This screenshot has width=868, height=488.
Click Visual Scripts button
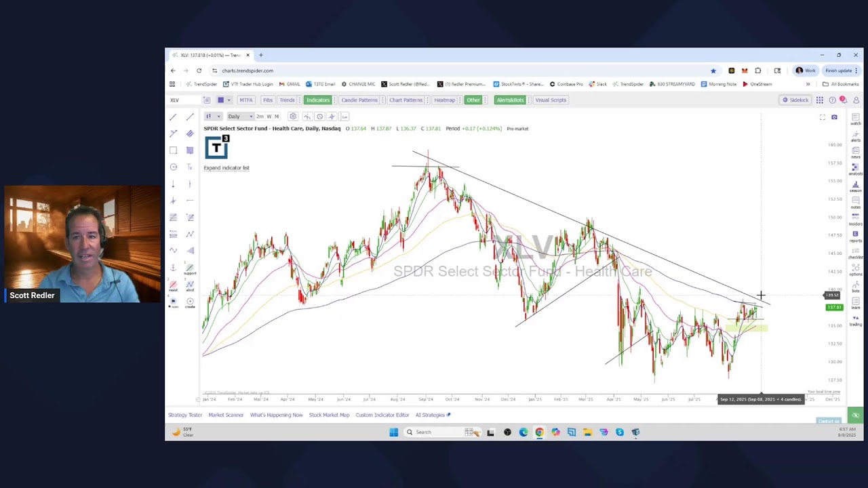pos(551,100)
